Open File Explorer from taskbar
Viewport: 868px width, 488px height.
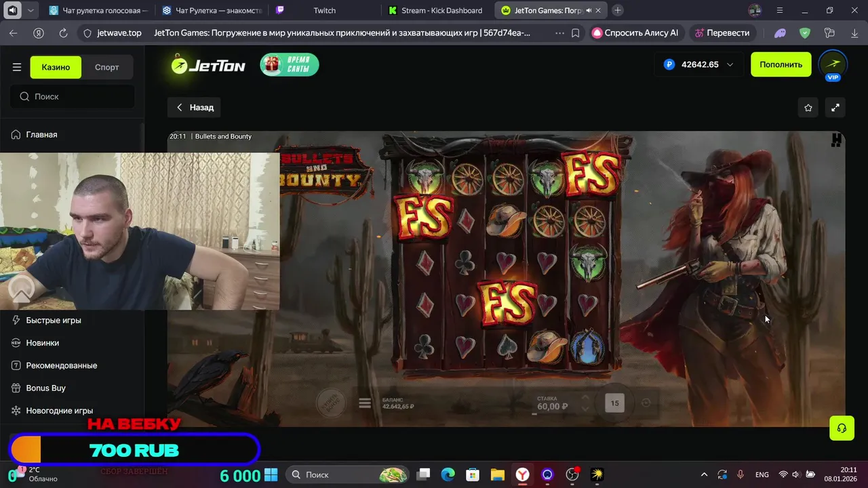tap(498, 474)
